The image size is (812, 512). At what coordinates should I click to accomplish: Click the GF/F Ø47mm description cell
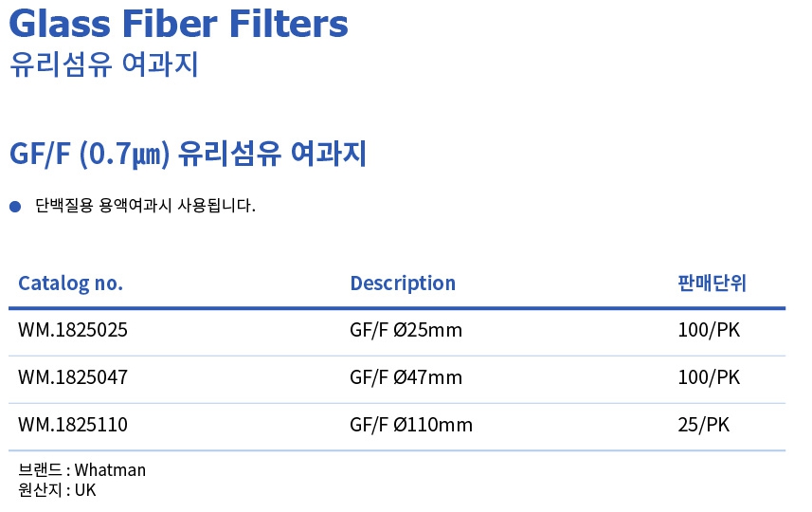point(406,377)
